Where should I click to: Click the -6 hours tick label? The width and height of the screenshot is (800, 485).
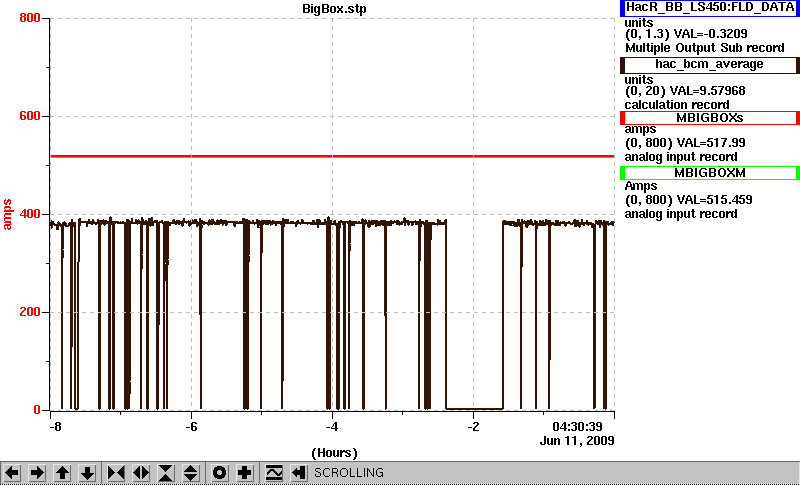(191, 426)
